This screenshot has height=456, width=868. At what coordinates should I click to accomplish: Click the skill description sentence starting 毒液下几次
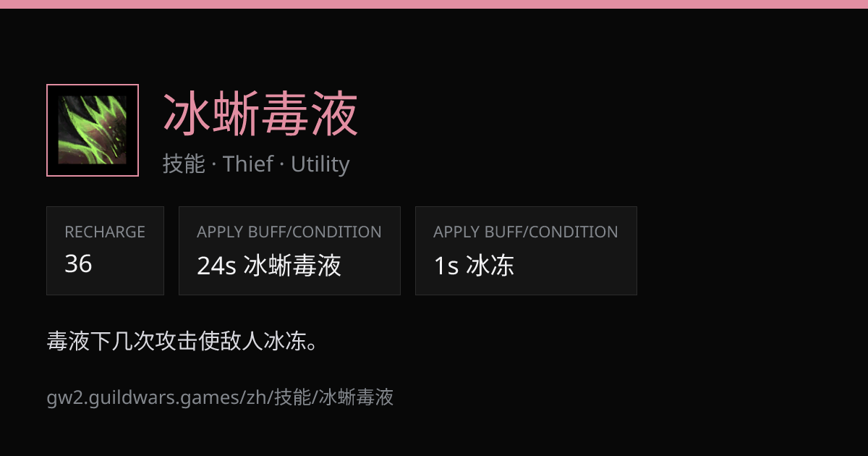(182, 341)
